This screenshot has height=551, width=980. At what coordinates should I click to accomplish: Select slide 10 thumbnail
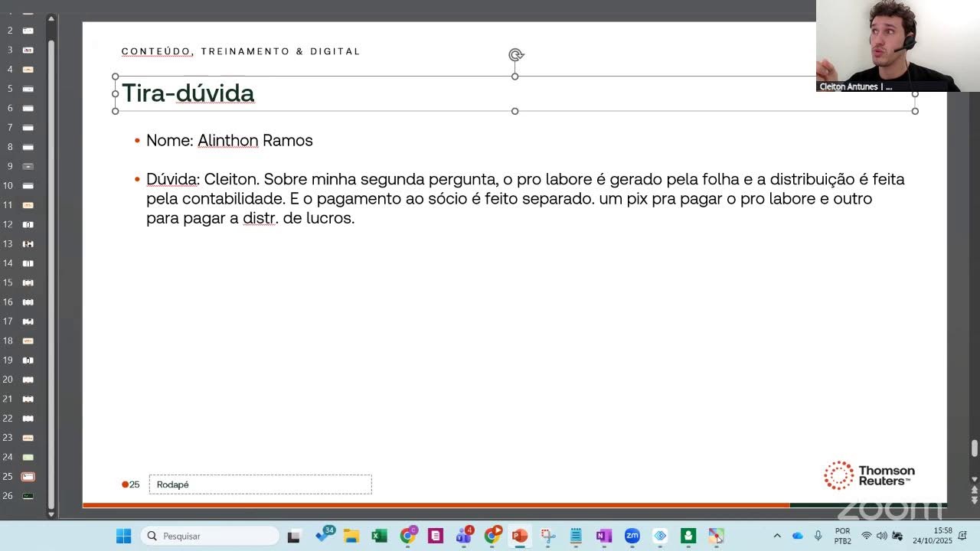pyautogui.click(x=28, y=186)
